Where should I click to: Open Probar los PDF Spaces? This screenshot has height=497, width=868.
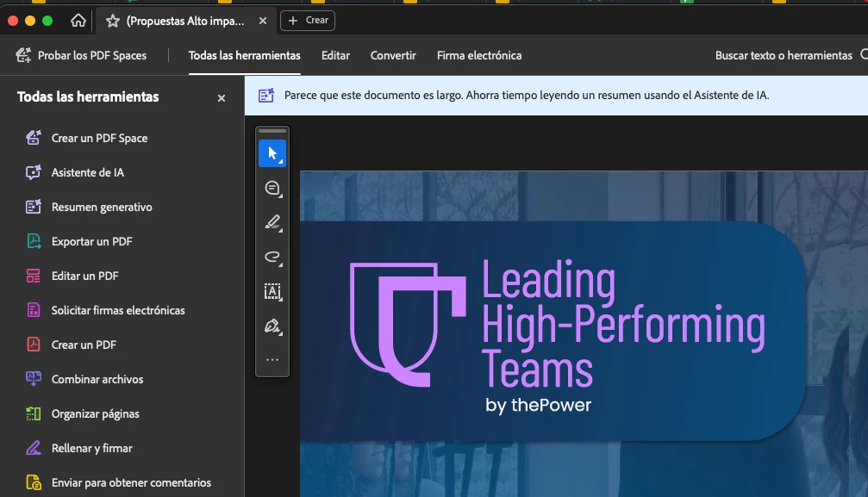tap(81, 55)
